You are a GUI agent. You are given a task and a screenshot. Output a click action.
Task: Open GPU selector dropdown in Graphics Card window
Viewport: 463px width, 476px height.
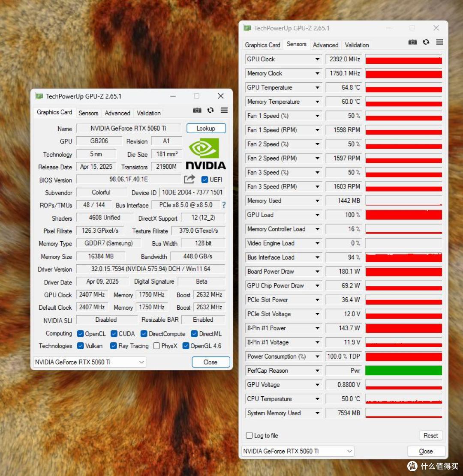90,362
